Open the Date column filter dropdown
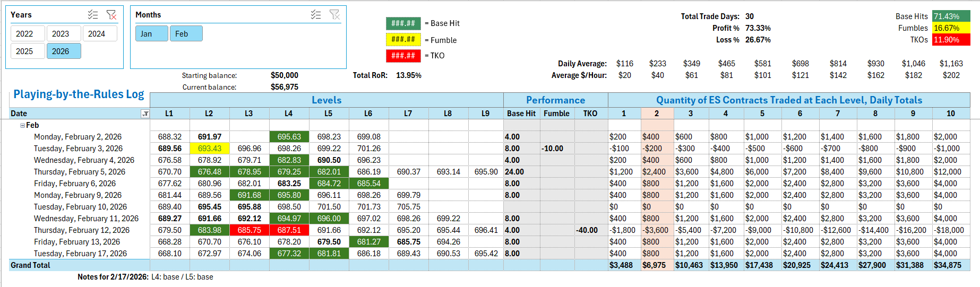The width and height of the screenshot is (980, 287). click(x=145, y=114)
